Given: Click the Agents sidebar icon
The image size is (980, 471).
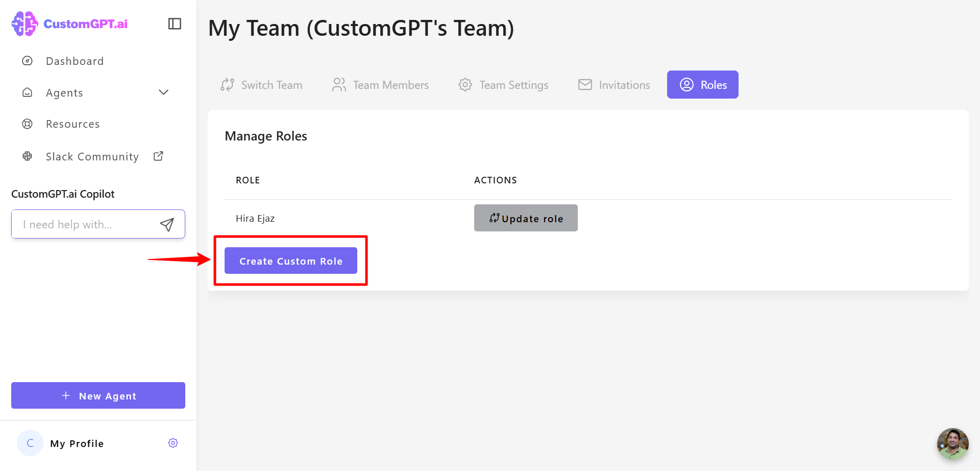Looking at the screenshot, I should pyautogui.click(x=28, y=92).
